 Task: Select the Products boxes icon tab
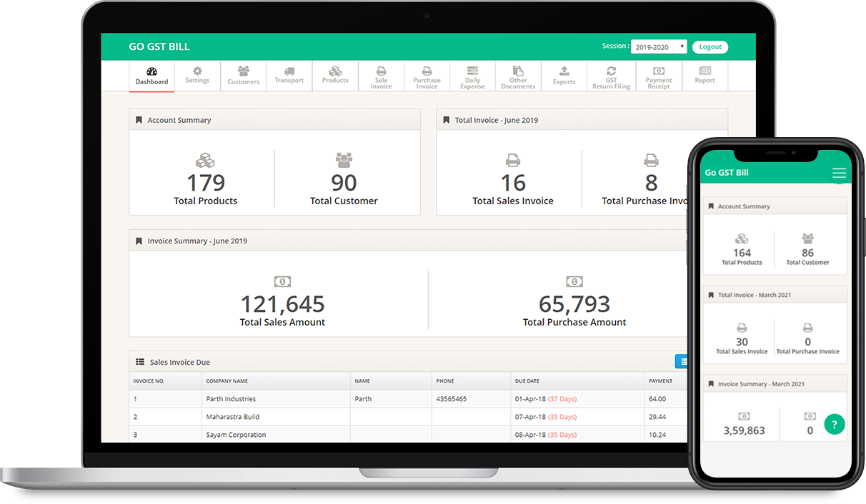click(x=334, y=76)
